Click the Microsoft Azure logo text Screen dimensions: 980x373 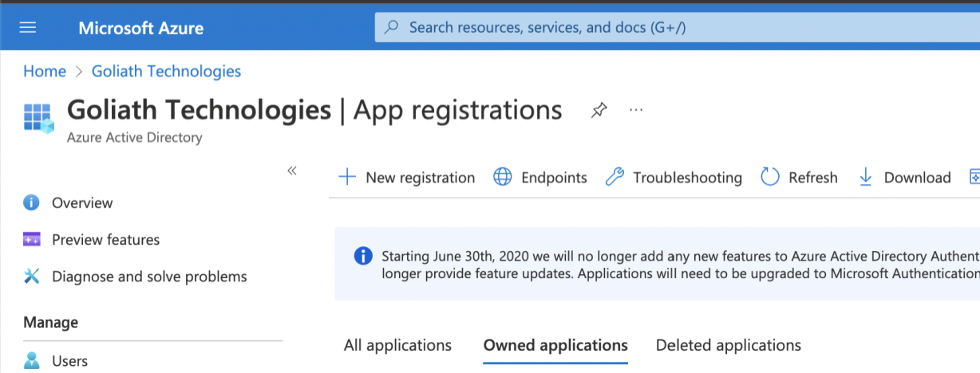(140, 29)
